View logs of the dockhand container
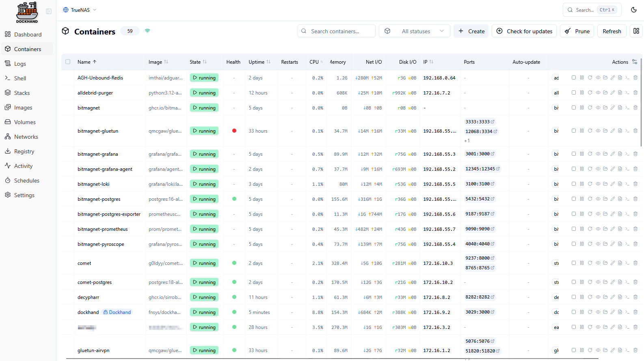This screenshot has width=644, height=361. (620, 312)
